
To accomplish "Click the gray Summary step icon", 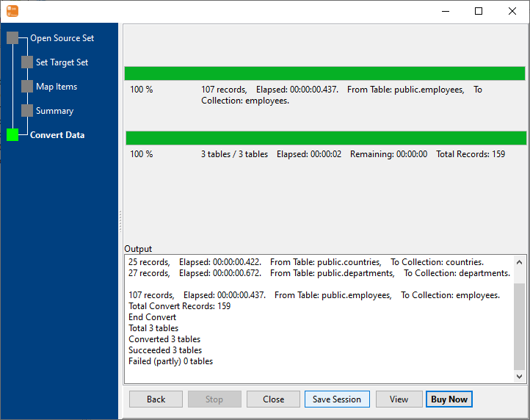I will click(x=27, y=111).
